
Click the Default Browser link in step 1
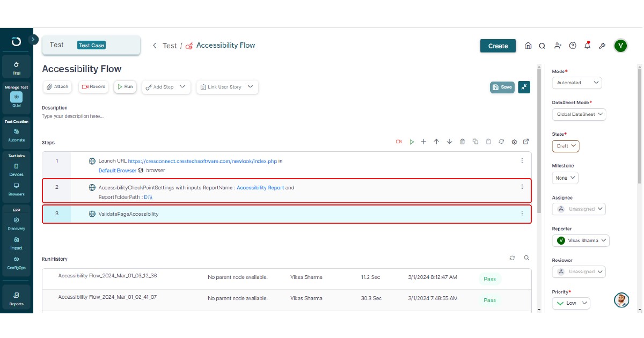(x=117, y=171)
